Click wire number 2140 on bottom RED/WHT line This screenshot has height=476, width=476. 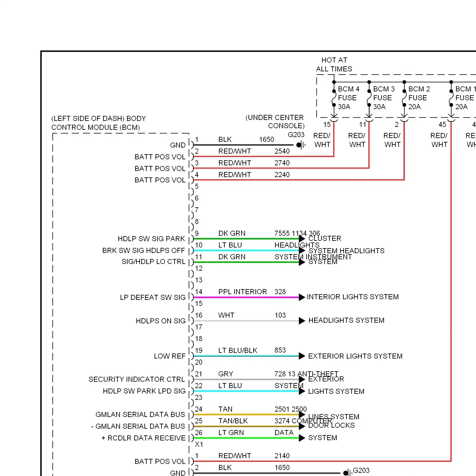[282, 456]
